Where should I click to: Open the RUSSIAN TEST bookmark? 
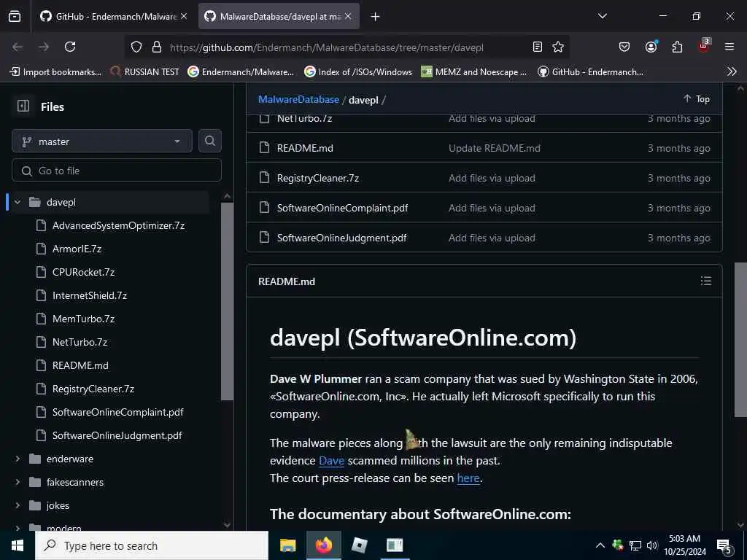[145, 72]
